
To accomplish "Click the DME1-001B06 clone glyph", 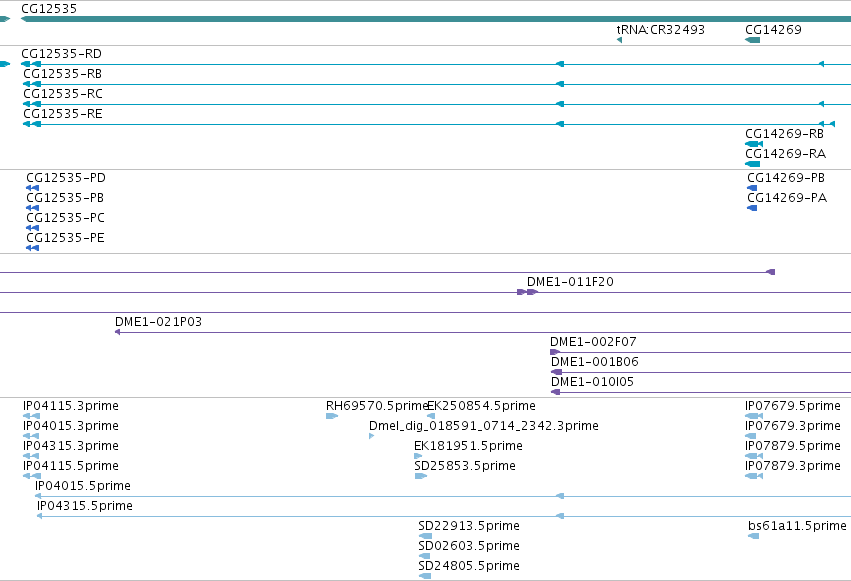I will coord(556,372).
